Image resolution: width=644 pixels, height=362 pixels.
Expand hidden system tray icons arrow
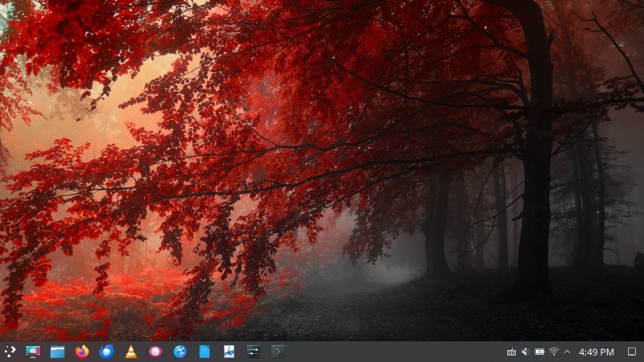pos(568,352)
